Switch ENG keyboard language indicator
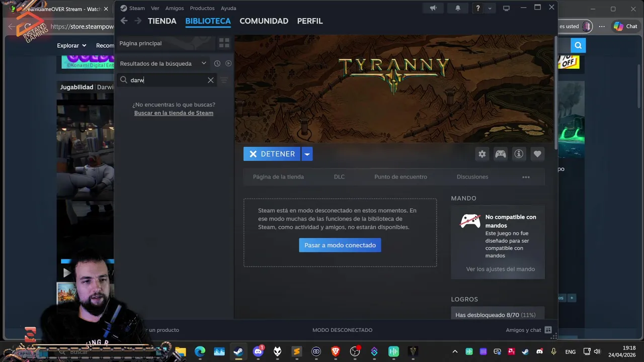 570,351
